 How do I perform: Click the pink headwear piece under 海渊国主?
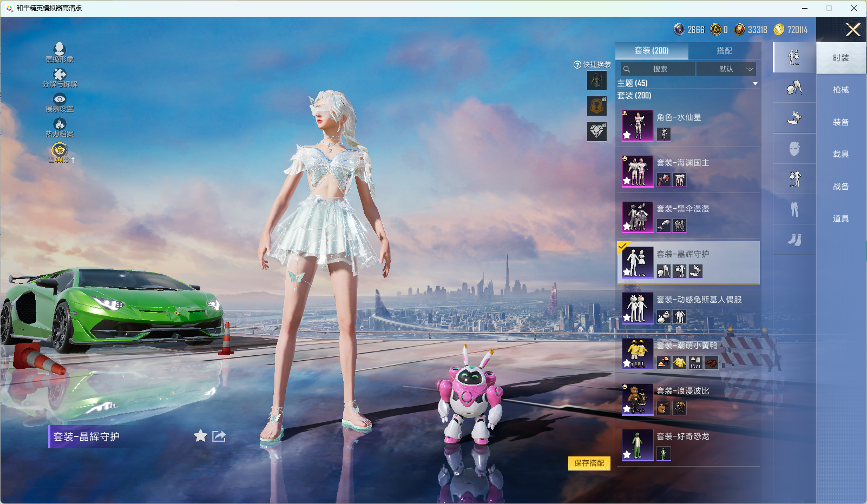point(664,180)
